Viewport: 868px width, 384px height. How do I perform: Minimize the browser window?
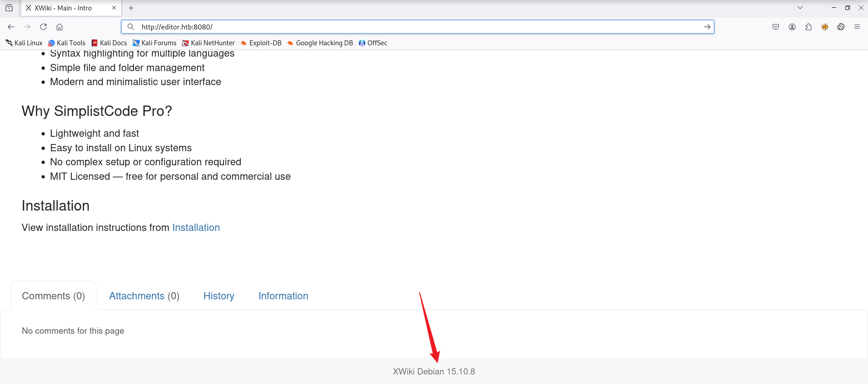pyautogui.click(x=834, y=8)
